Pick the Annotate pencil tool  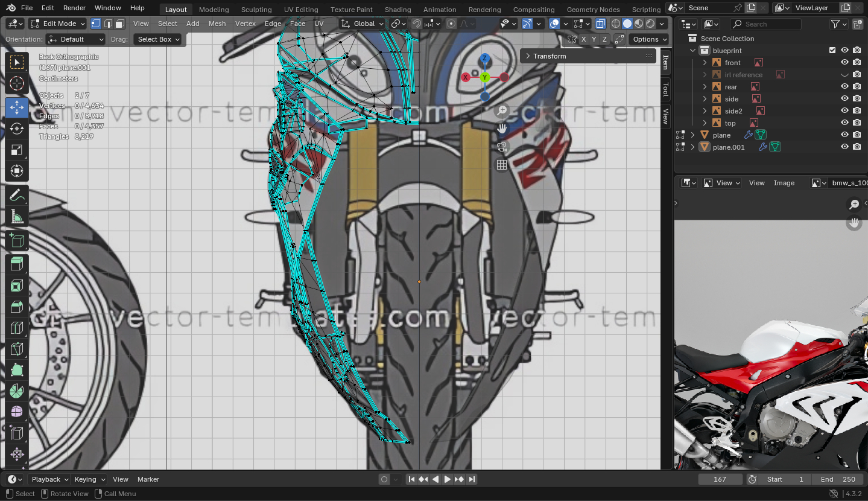click(17, 195)
